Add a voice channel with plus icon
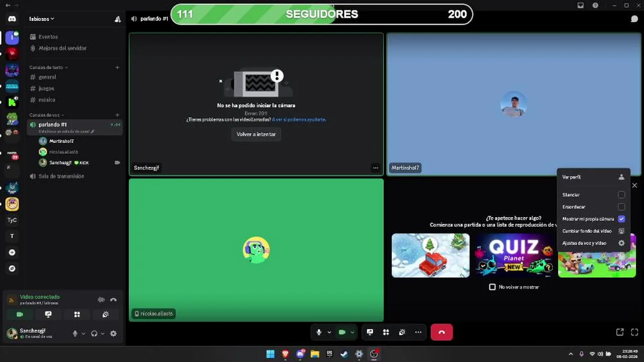 (117, 115)
